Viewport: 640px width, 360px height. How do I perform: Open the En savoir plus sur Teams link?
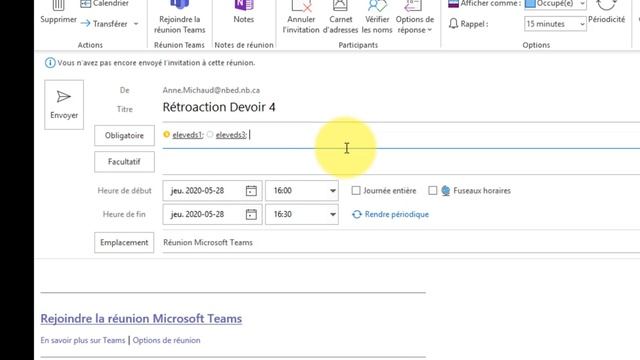point(83,340)
